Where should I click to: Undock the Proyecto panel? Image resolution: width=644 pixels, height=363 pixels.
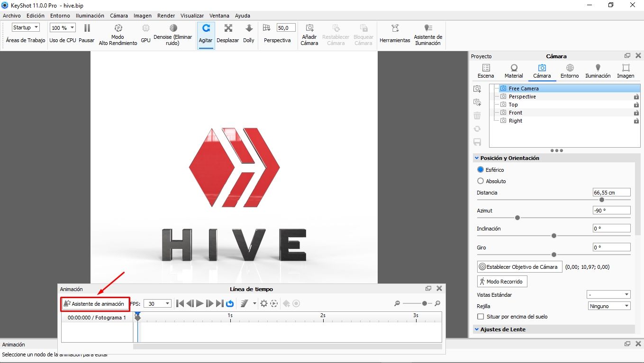pyautogui.click(x=627, y=56)
